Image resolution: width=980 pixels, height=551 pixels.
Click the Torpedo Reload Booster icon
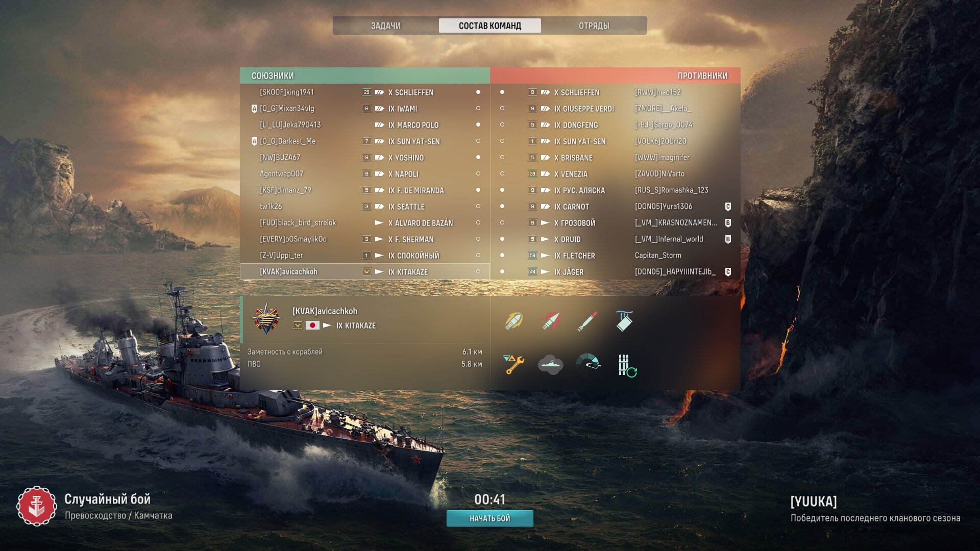pos(627,366)
